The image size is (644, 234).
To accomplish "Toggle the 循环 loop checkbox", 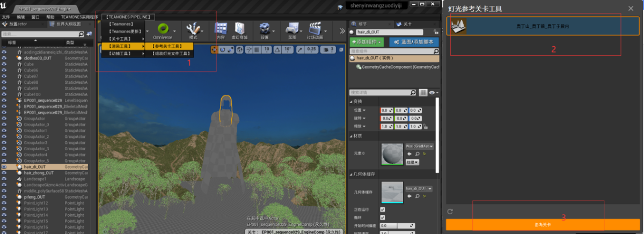I will point(382,218).
